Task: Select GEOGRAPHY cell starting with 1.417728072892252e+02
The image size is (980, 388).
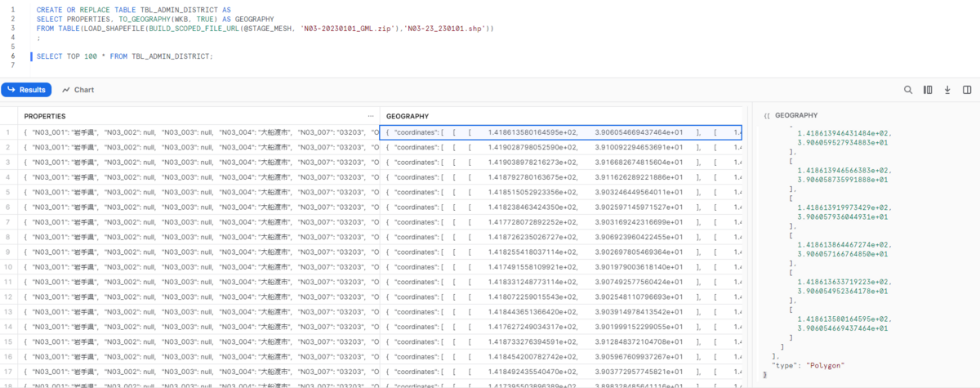Action: [x=562, y=221]
